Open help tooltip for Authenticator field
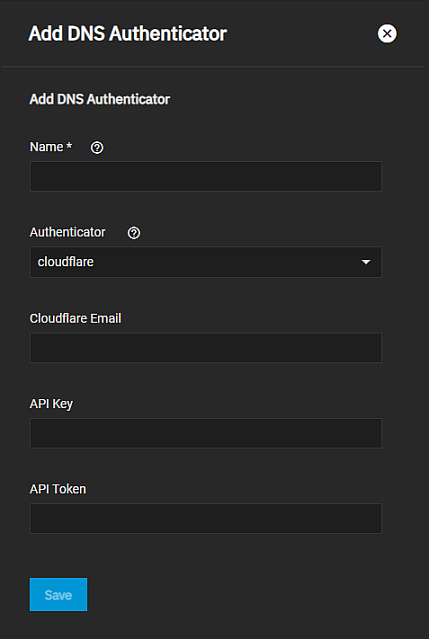Image resolution: width=429 pixels, height=639 pixels. (134, 233)
